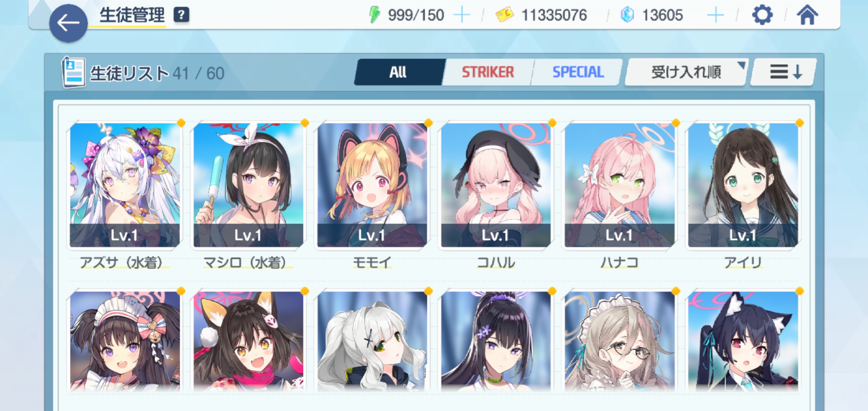Open the help question mark icon
The image size is (868, 411).
click(x=181, y=15)
